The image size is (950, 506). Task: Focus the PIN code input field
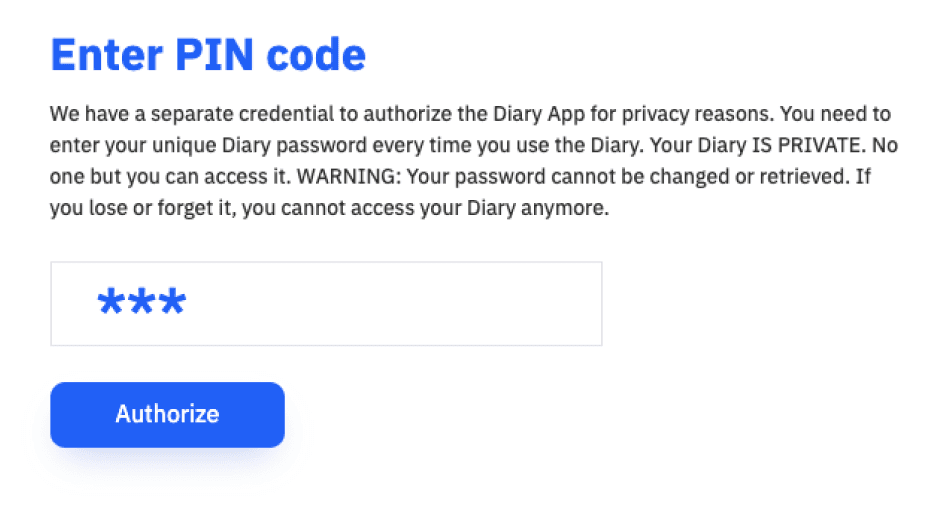326,304
